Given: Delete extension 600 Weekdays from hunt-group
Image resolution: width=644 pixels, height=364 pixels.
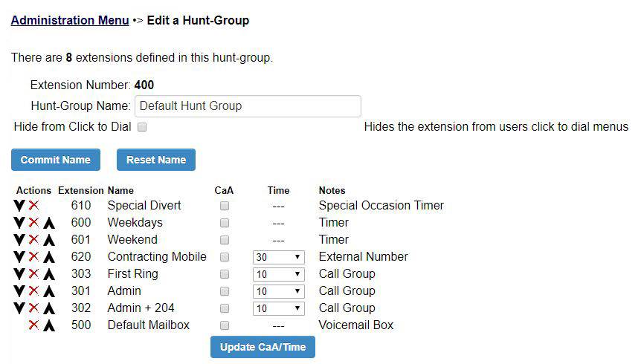Looking at the screenshot, I should (x=33, y=222).
